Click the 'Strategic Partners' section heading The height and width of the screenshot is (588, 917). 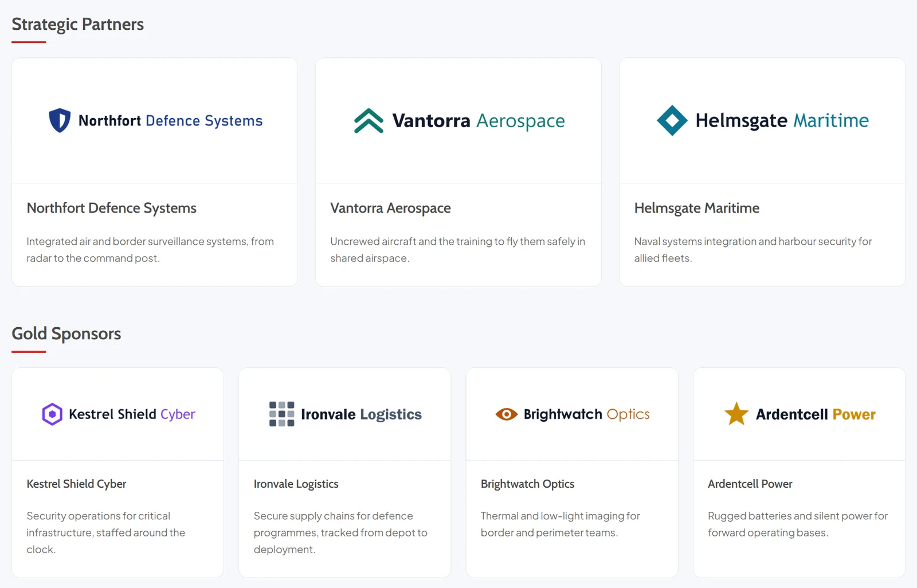[x=78, y=24]
